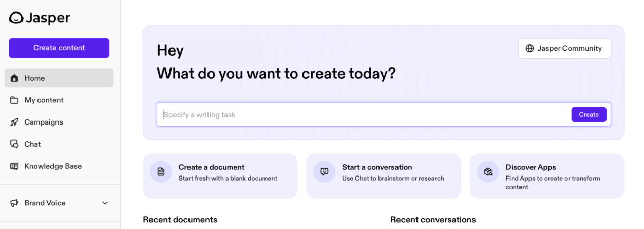The height and width of the screenshot is (229, 644).
Task: Click the Chat bubble icon in sidebar
Action: coord(14,145)
